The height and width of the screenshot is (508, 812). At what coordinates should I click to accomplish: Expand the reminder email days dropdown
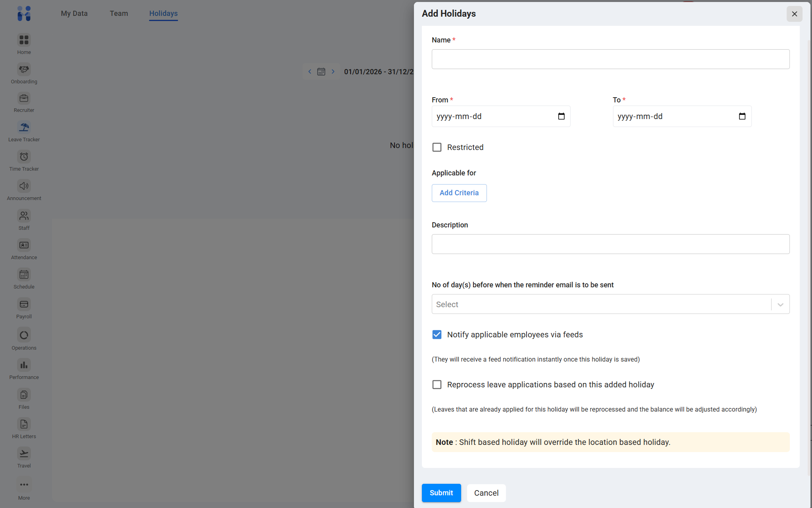780,304
